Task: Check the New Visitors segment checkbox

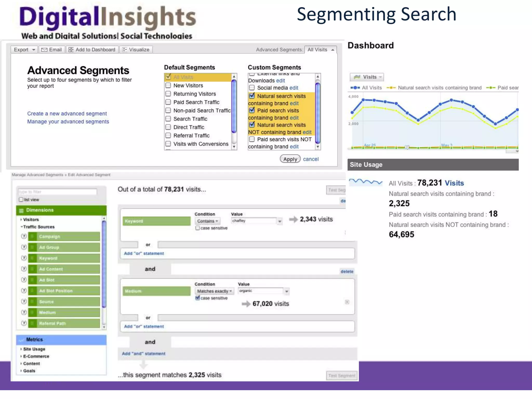Action: coord(168,85)
